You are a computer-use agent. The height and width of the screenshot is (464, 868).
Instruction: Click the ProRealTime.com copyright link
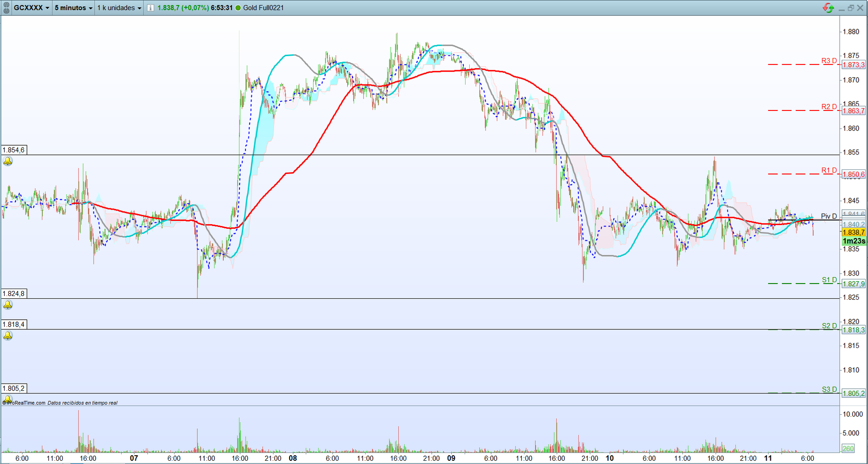[x=24, y=403]
